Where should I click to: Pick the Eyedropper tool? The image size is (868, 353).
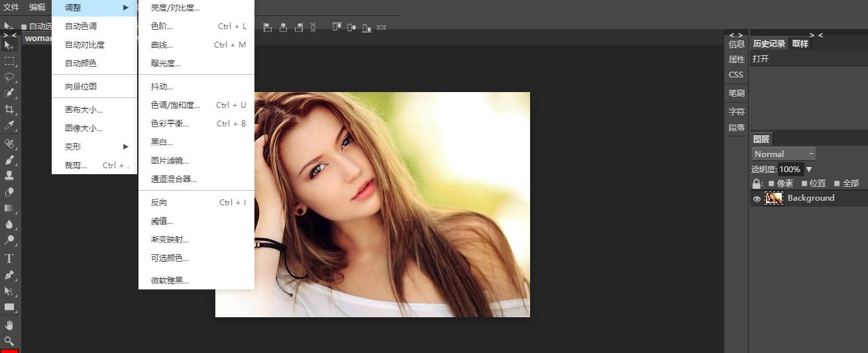click(x=9, y=126)
